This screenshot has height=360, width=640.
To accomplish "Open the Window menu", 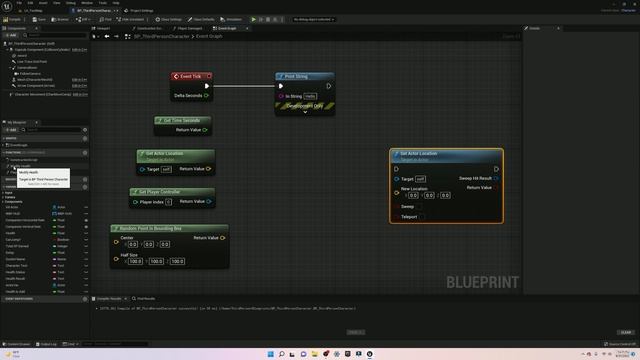I will pyautogui.click(x=87, y=3).
